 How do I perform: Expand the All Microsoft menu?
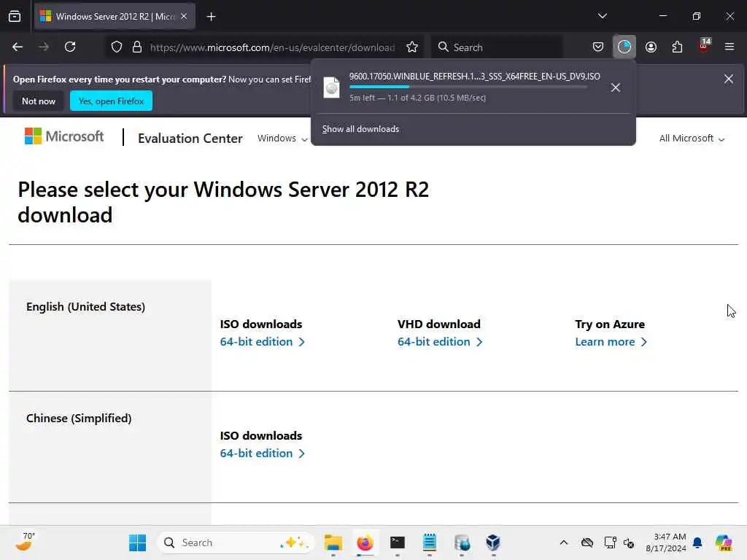click(692, 139)
